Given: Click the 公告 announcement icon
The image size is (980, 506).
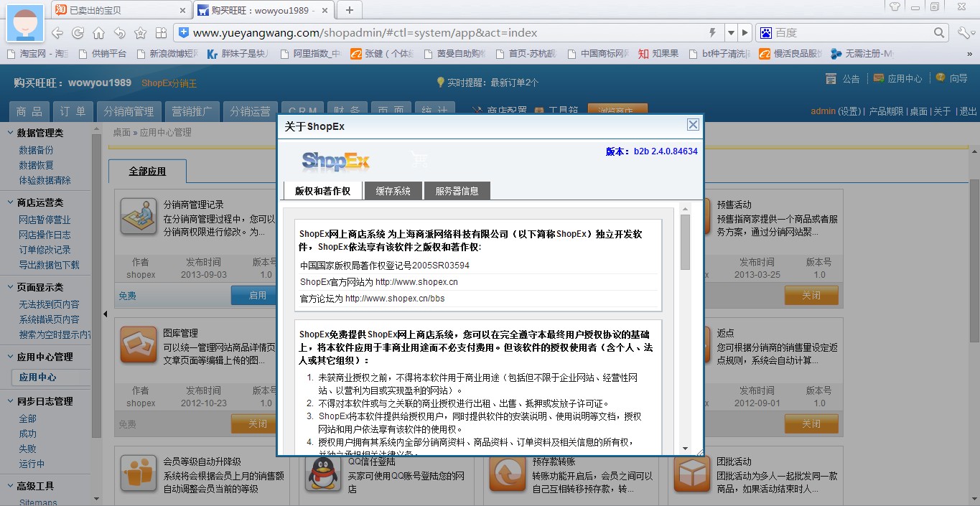Looking at the screenshot, I should (831, 78).
